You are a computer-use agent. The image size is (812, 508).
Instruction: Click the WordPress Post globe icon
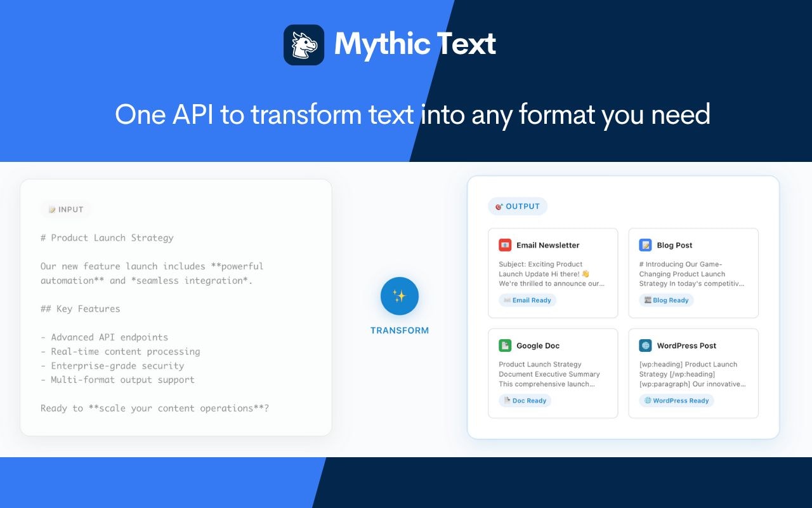click(645, 345)
